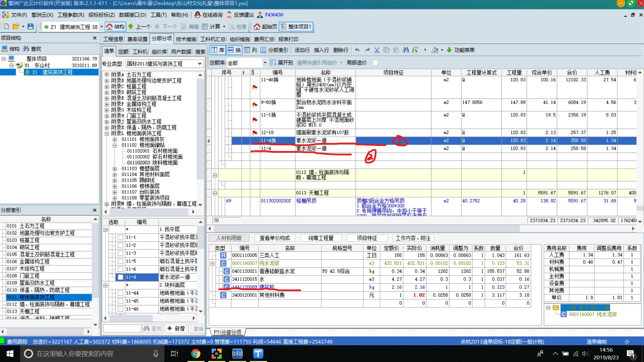Click the Paste clipboard icon

[396, 50]
